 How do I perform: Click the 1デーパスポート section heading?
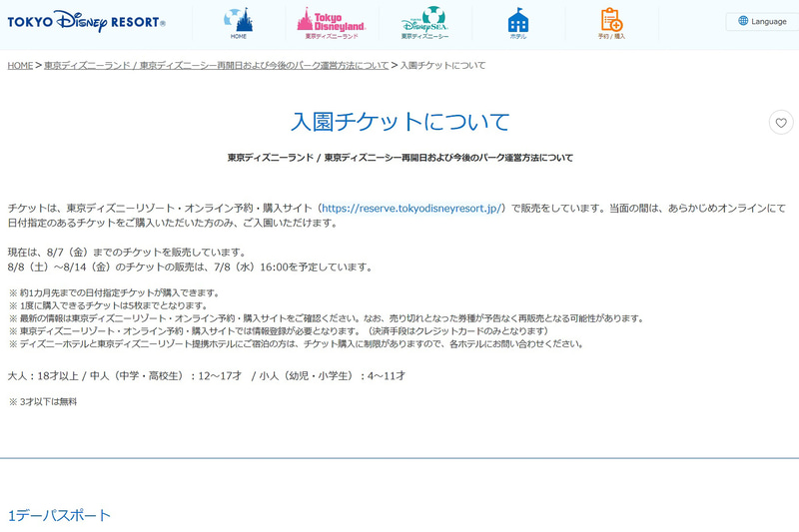point(59,515)
